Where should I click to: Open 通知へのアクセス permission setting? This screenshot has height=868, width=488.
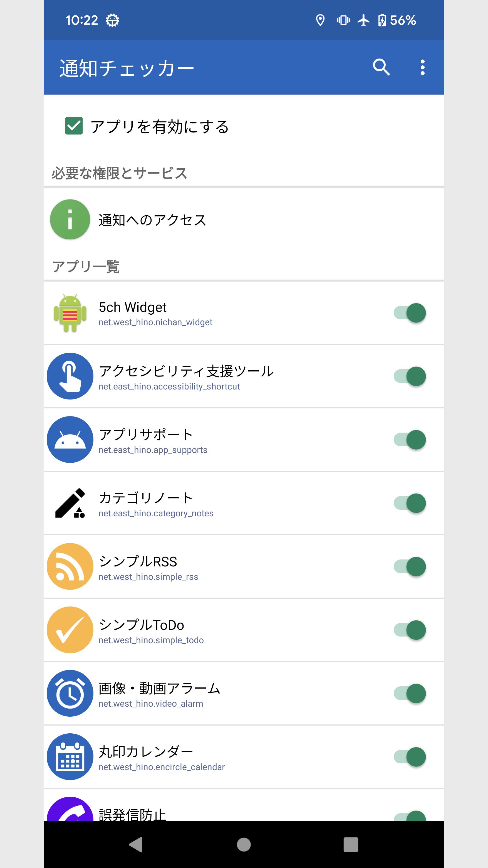244,220
